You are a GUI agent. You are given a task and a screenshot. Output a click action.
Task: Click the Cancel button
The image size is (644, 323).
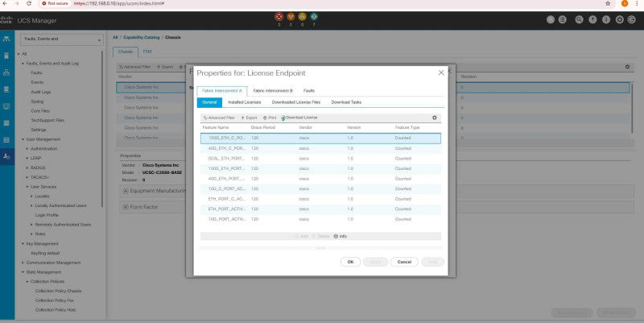404,262
